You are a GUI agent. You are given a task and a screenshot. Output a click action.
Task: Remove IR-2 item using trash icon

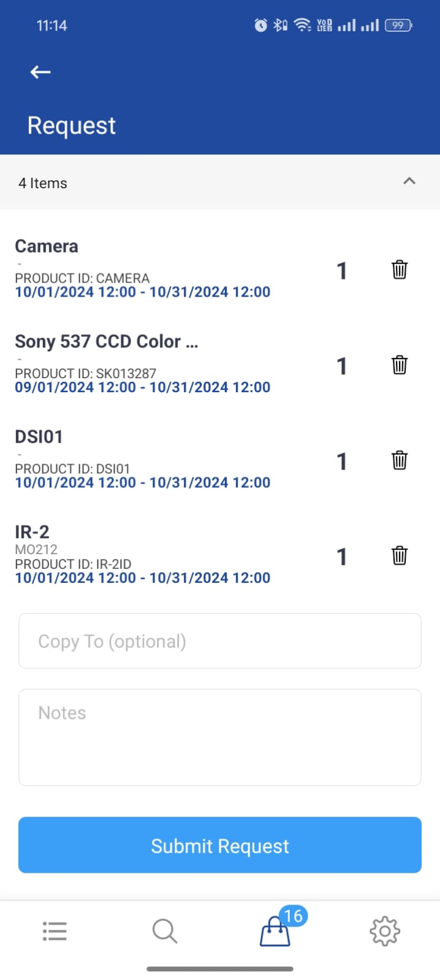pos(399,555)
